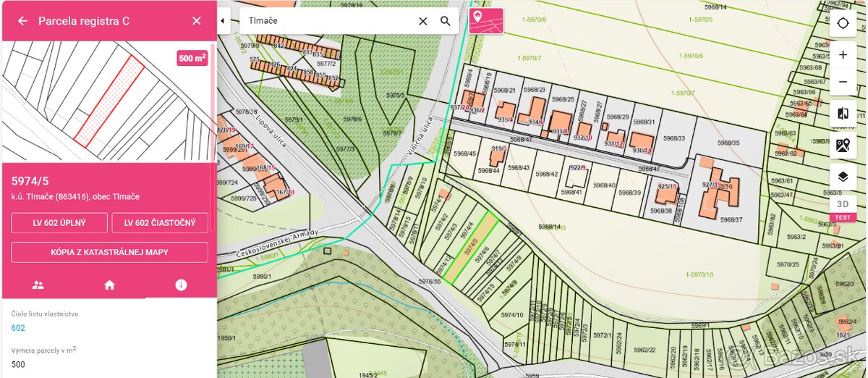
Task: Toggle the map compare split view
Action: click(843, 114)
